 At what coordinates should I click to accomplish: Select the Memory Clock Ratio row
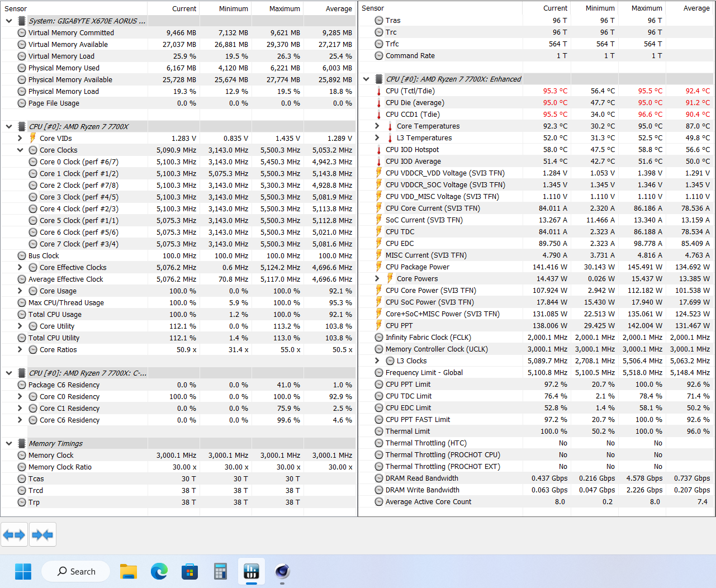tap(178, 467)
